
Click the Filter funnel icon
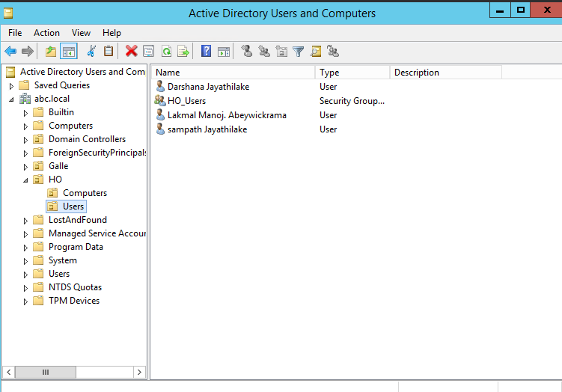coord(298,52)
